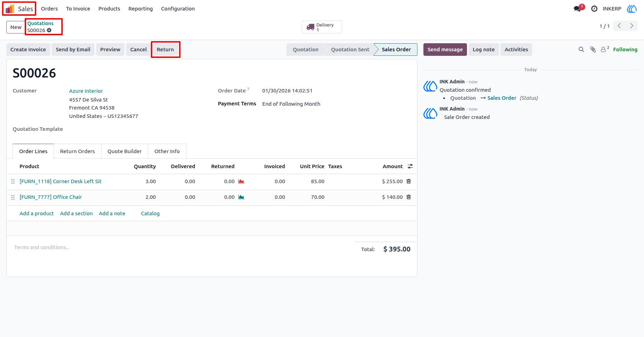
Task: Open the conversations chat bubble icon
Action: [577, 9]
